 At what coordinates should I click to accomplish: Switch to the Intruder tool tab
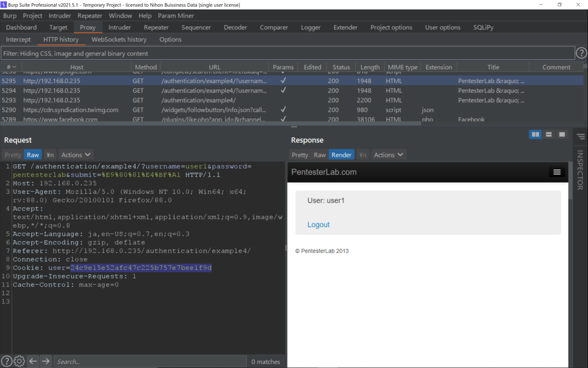(120, 27)
